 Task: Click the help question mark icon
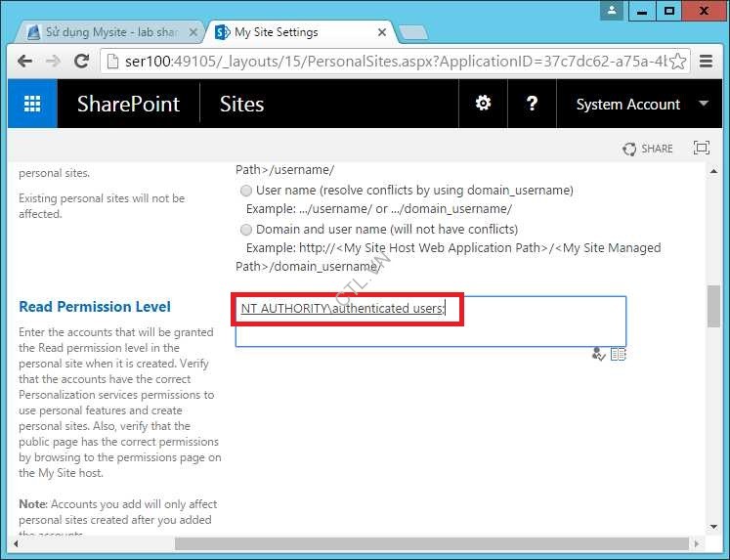pyautogui.click(x=532, y=104)
